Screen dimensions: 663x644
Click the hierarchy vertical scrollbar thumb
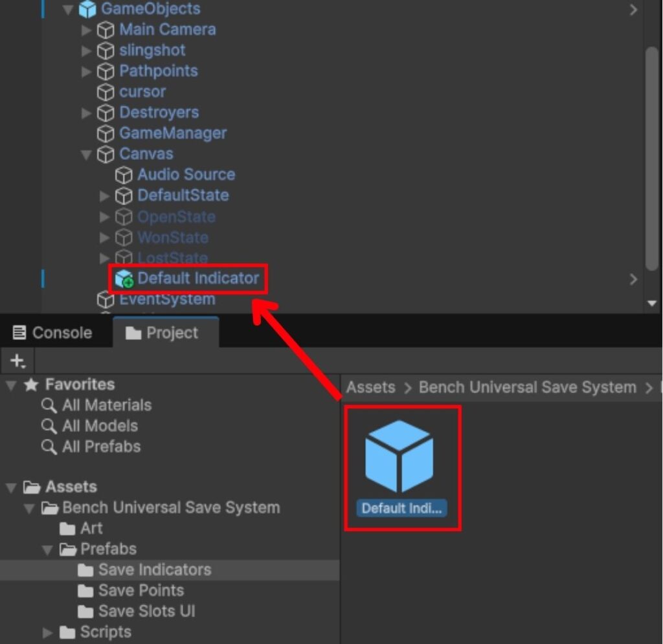tap(653, 159)
